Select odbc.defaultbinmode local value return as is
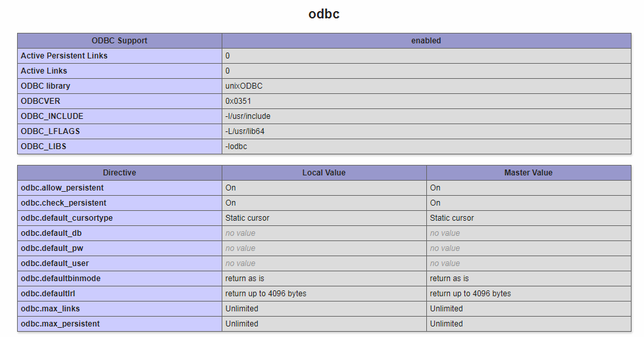 pos(245,279)
